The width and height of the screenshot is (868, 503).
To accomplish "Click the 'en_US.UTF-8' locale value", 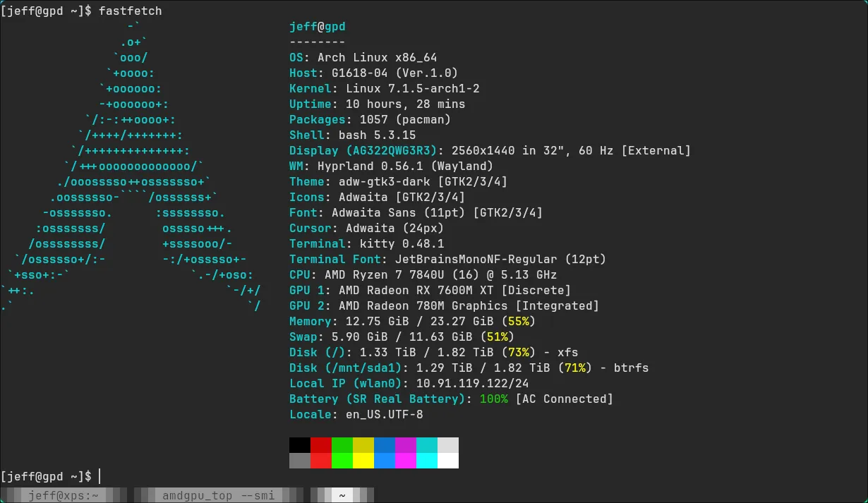I will point(385,414).
